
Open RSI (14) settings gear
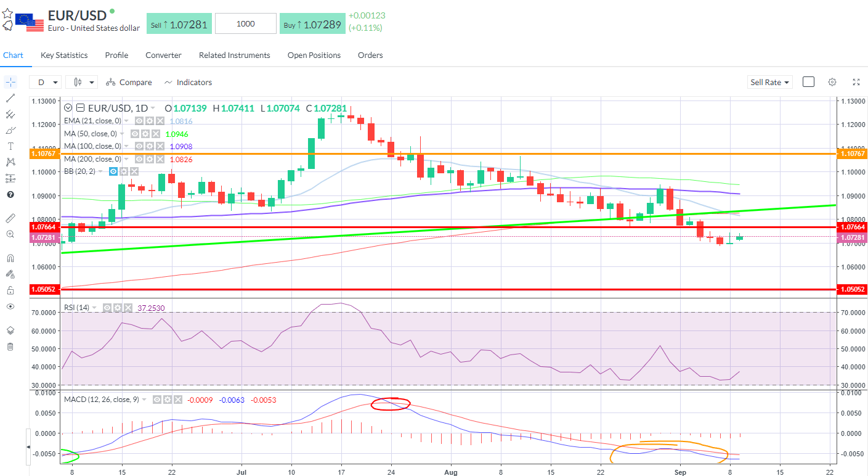point(117,308)
